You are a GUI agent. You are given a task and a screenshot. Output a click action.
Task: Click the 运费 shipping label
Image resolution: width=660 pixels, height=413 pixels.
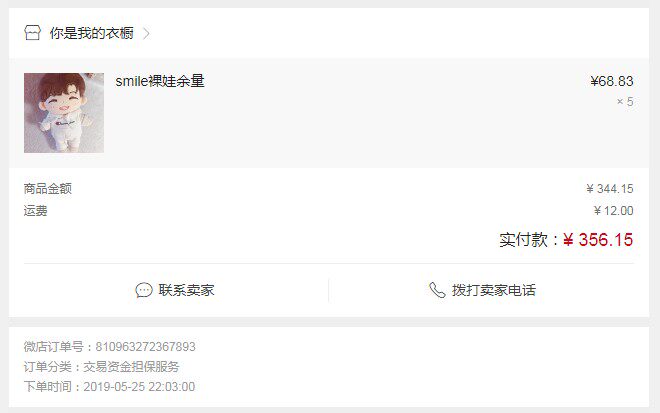pos(35,210)
